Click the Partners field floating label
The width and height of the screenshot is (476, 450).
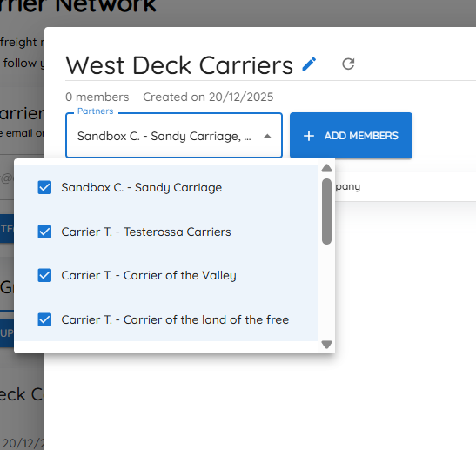coord(96,111)
